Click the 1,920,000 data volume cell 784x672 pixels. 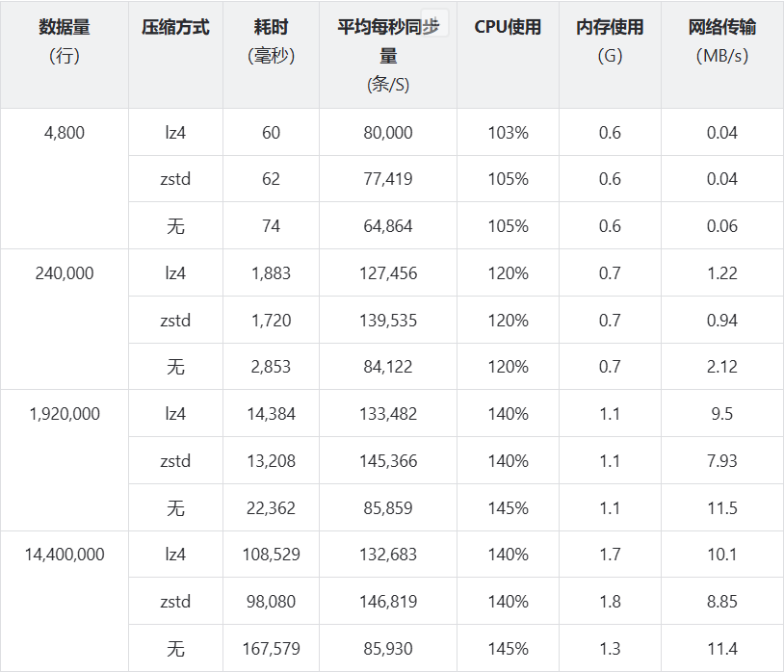(x=65, y=414)
